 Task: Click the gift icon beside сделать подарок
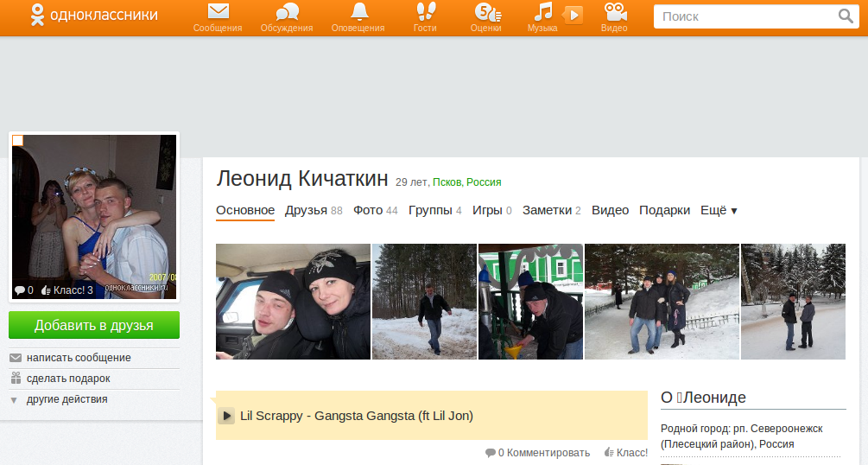[16, 379]
